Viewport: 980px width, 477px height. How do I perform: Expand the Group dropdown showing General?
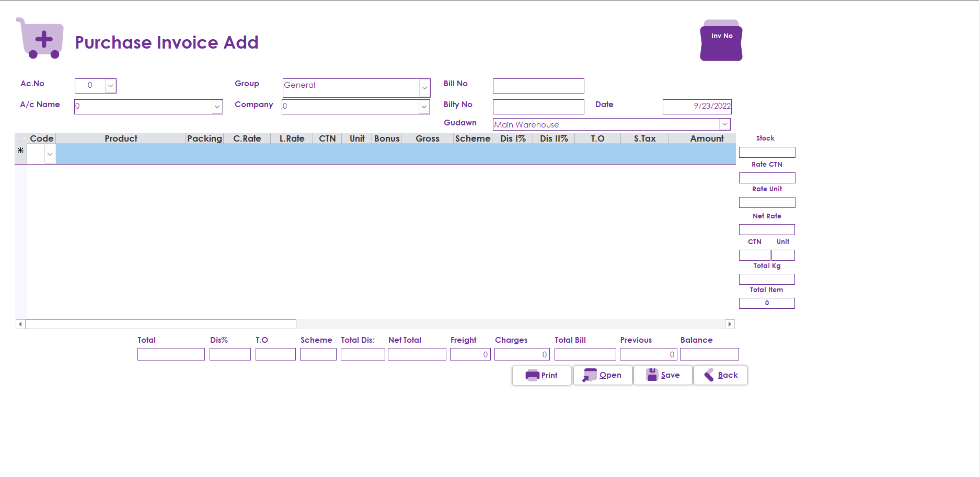tap(424, 88)
